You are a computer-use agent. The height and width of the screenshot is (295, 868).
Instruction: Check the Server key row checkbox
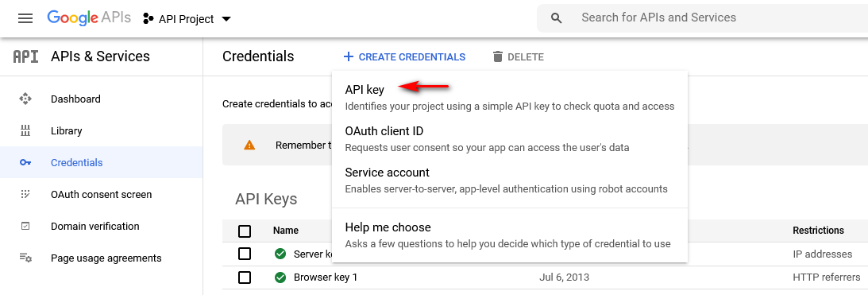[x=244, y=254]
